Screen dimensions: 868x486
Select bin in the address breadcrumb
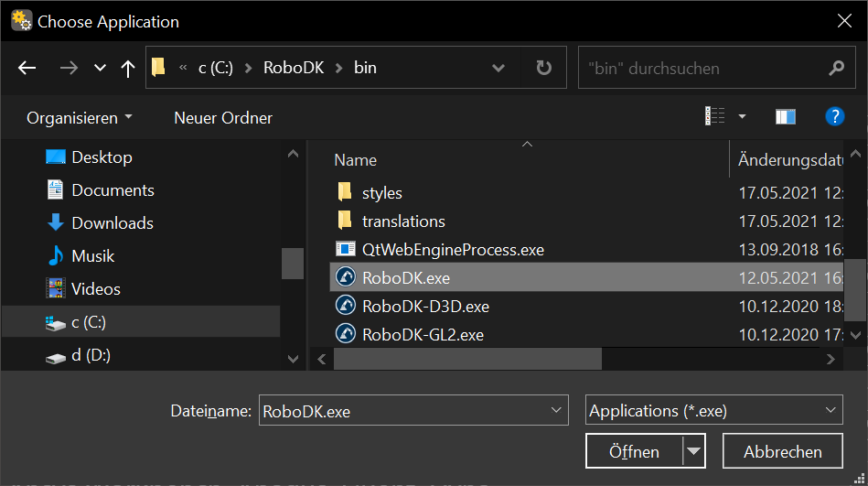[x=365, y=68]
